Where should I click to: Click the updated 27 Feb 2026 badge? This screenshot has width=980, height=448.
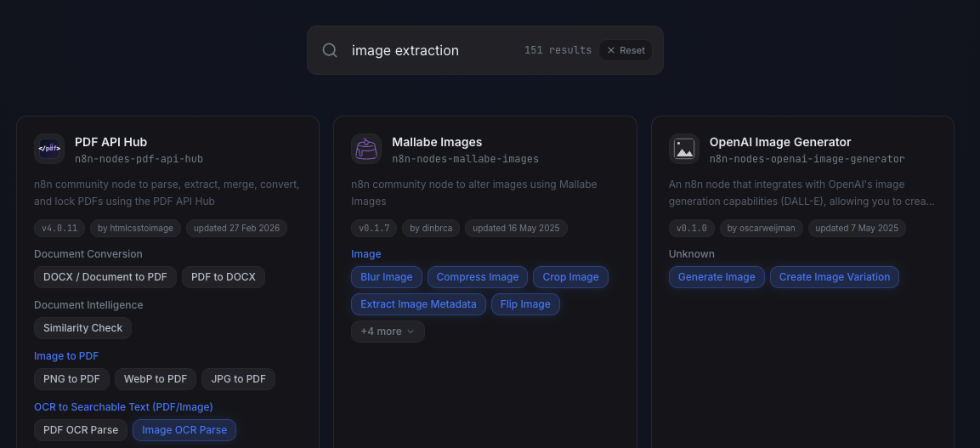(x=236, y=228)
